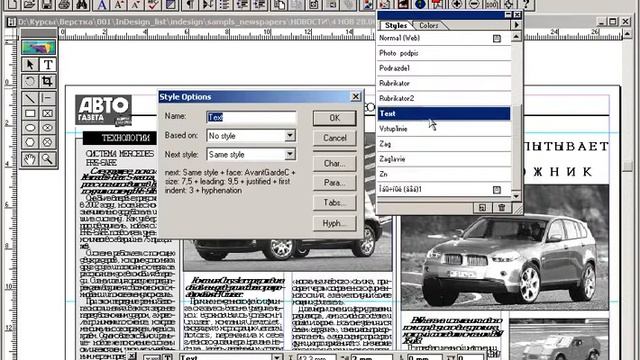Click the Tabs... button
Viewport: 640px width, 360px height.
[x=335, y=203]
